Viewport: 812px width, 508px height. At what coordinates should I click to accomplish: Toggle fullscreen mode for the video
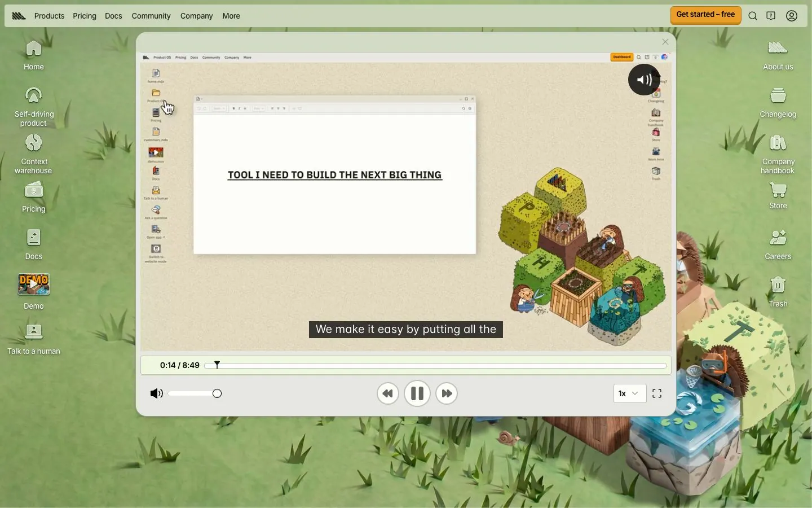(657, 393)
